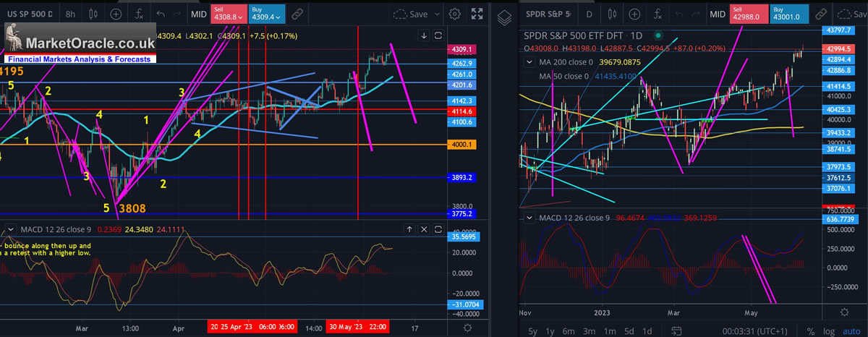This screenshot has width=868, height=337.
Task: Toggle auto scale on right chart
Action: point(851,332)
